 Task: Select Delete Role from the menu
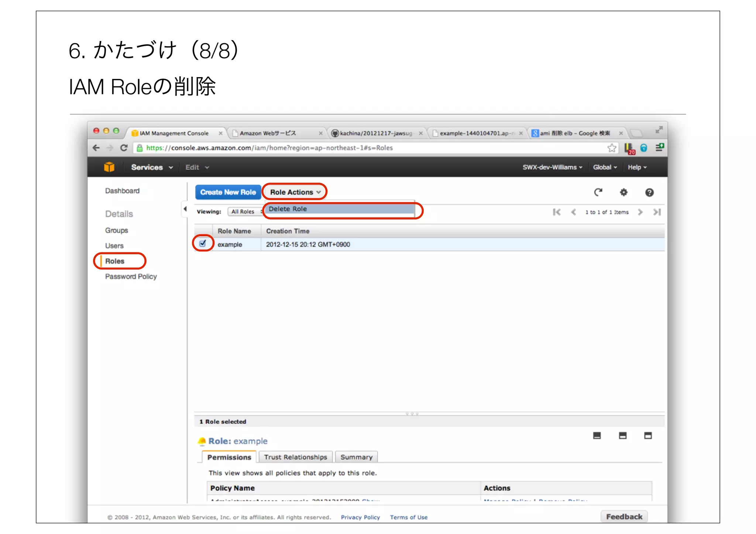pyautogui.click(x=340, y=209)
